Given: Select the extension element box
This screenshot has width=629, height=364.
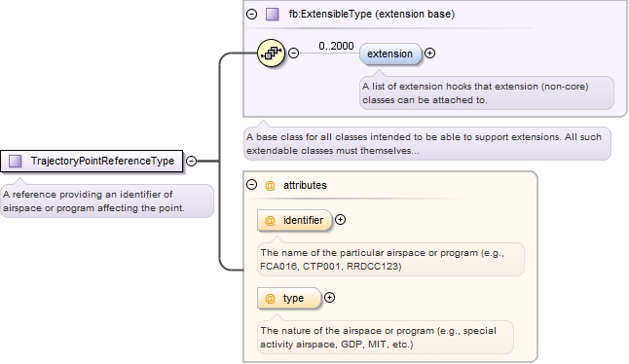Looking at the screenshot, I should (390, 54).
